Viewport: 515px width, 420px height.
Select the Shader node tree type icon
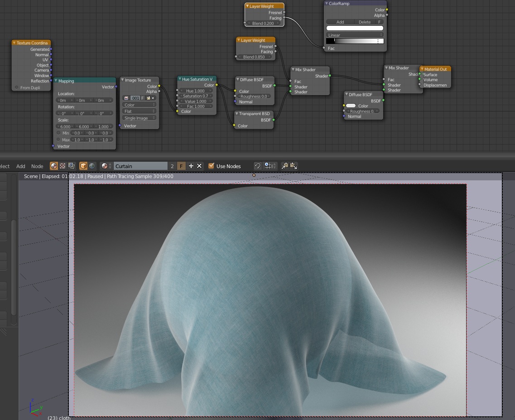pos(54,166)
